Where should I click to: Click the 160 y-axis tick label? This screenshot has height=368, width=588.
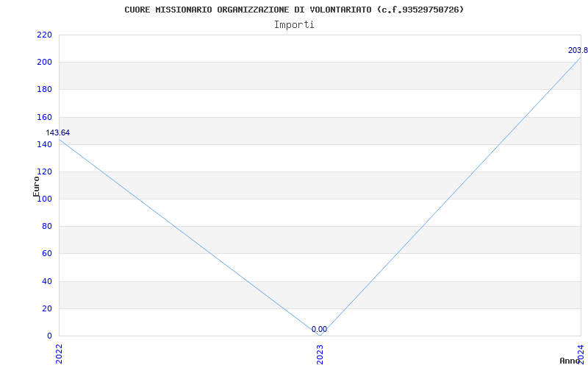pos(44,117)
